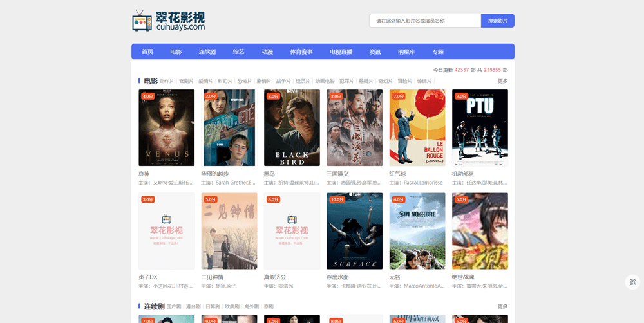Viewport: 644px width, 323px height.
Task: Select 综艺 navigation item
Action: pyautogui.click(x=239, y=51)
